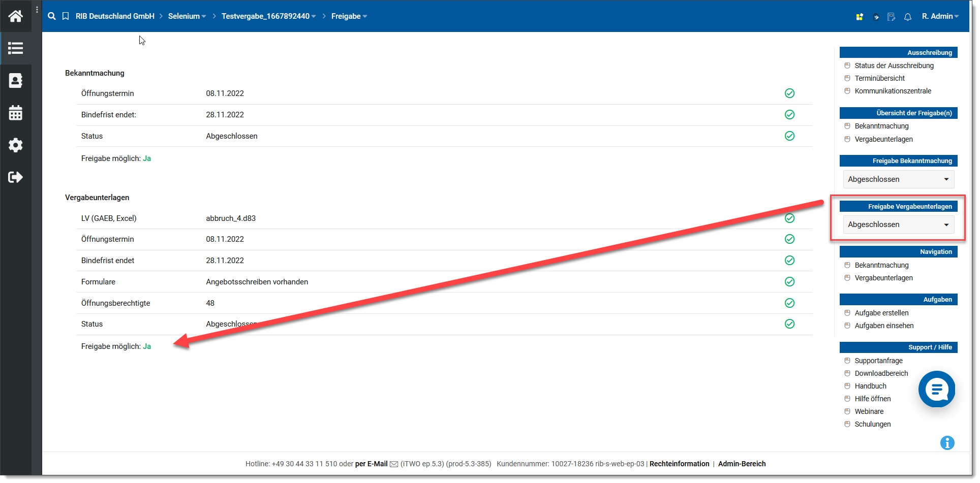Click the file name abbruch_4.d83

pos(231,218)
